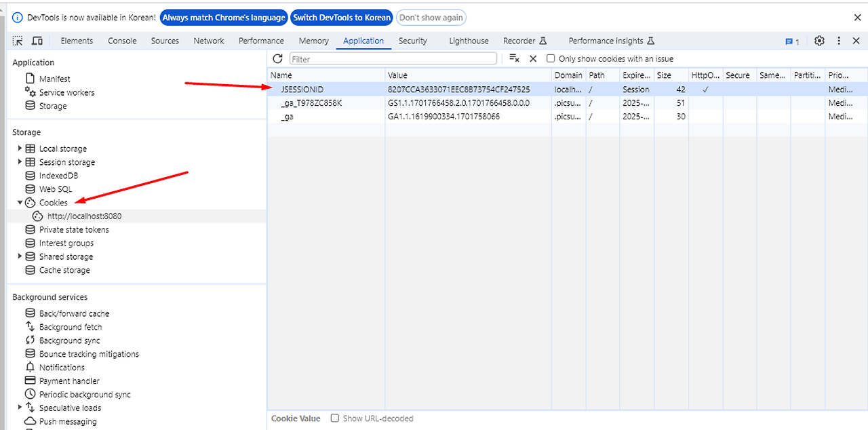
Task: Sort cookies by Name column header
Action: tap(326, 75)
